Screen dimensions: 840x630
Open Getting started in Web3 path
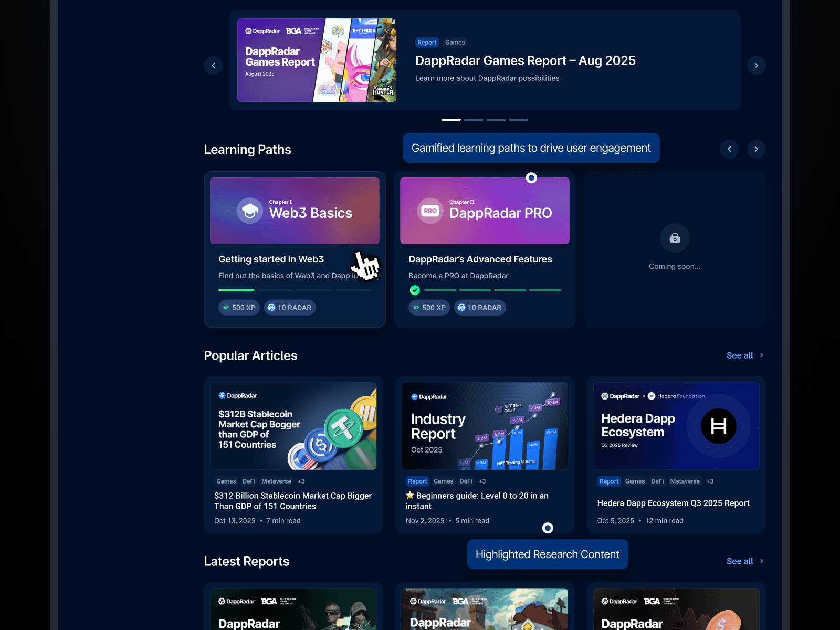(271, 259)
